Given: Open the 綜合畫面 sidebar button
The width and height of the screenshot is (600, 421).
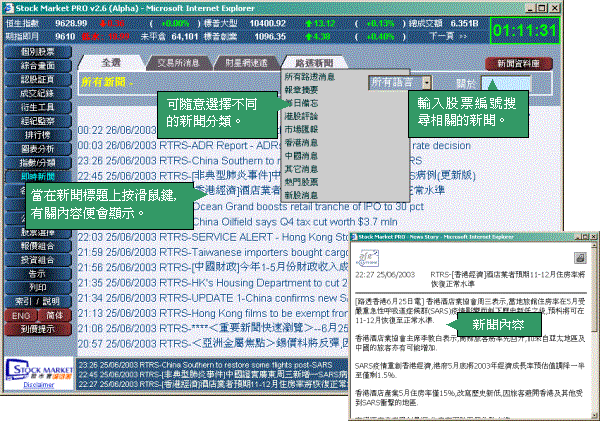Looking at the screenshot, I should point(38,65).
